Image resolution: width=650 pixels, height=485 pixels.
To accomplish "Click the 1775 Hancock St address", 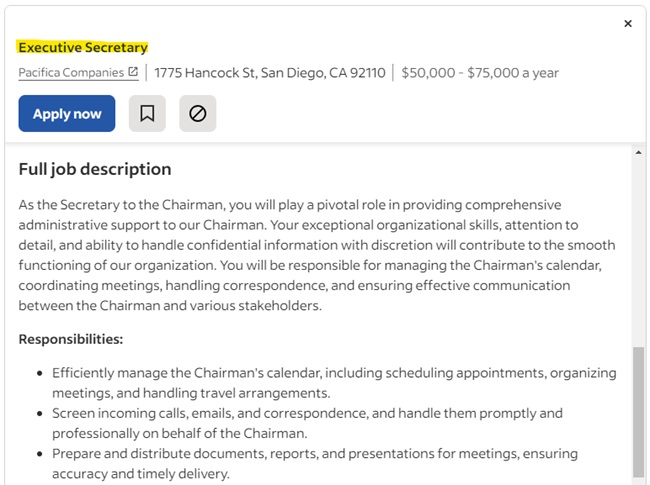I will click(x=205, y=73).
